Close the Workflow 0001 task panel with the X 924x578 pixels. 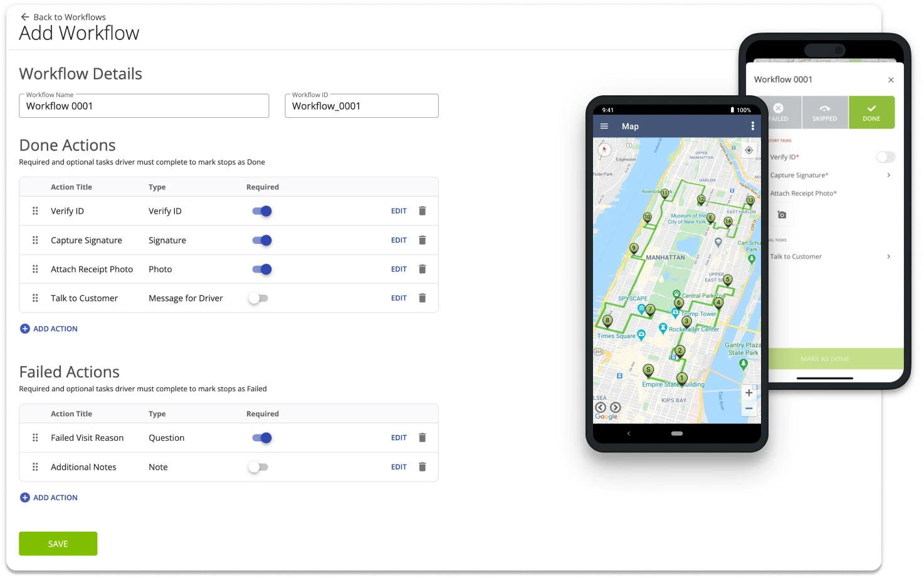click(x=891, y=80)
